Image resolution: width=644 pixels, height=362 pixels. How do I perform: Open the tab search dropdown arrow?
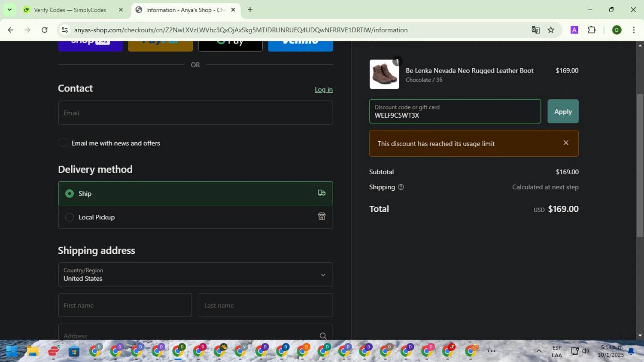pyautogui.click(x=9, y=9)
